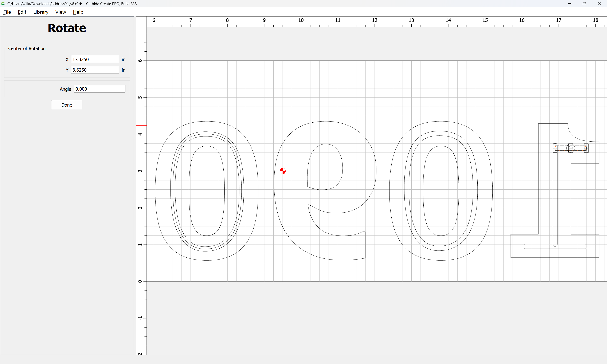The width and height of the screenshot is (607, 364).
Task: Open the View menu
Action: pos(61,12)
